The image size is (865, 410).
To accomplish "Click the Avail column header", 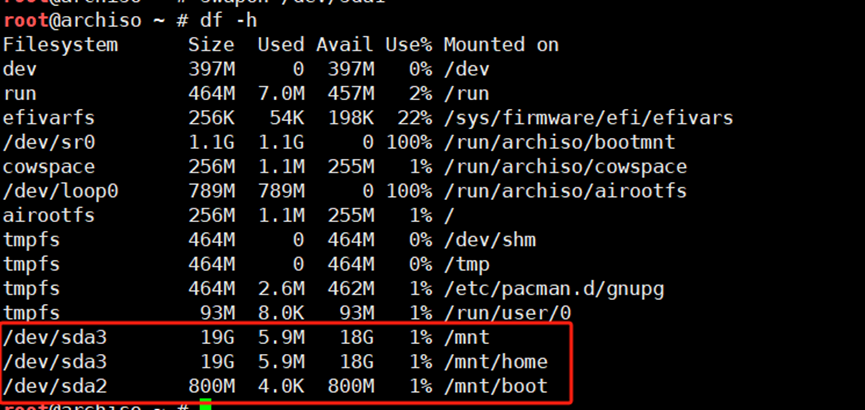I will (345, 45).
